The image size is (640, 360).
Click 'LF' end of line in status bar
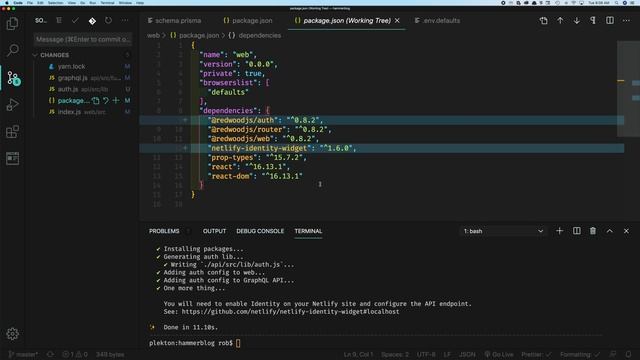pyautogui.click(x=447, y=354)
